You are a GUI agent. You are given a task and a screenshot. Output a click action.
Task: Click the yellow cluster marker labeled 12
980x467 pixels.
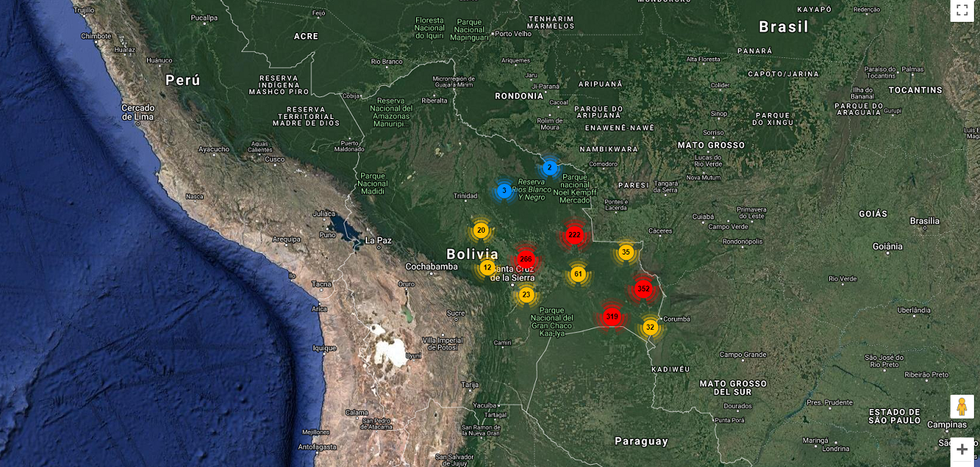point(487,267)
